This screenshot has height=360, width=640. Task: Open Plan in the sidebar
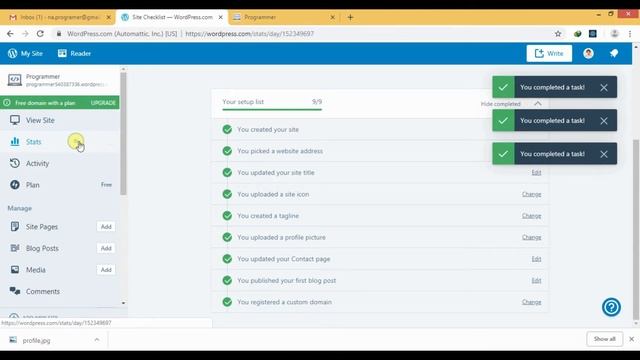point(33,185)
